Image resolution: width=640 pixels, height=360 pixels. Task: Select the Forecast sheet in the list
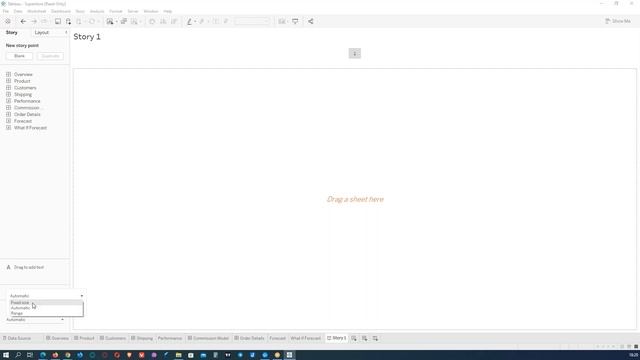tap(23, 121)
